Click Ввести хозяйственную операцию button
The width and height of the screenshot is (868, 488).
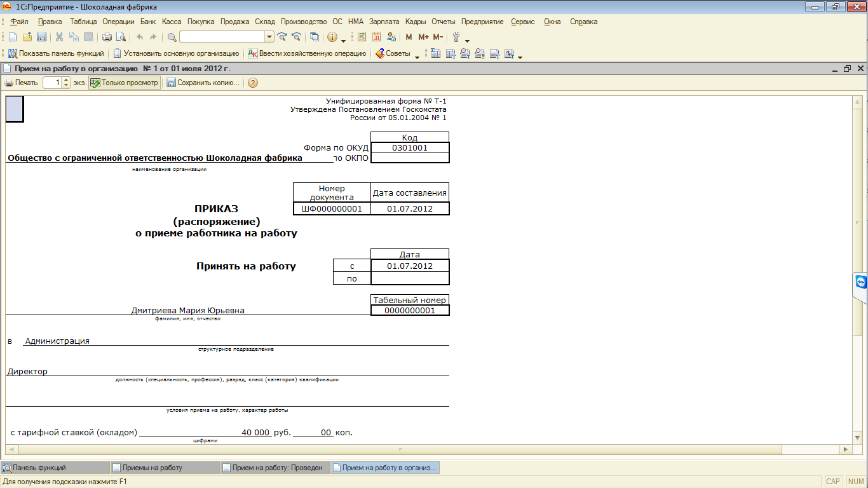point(307,53)
